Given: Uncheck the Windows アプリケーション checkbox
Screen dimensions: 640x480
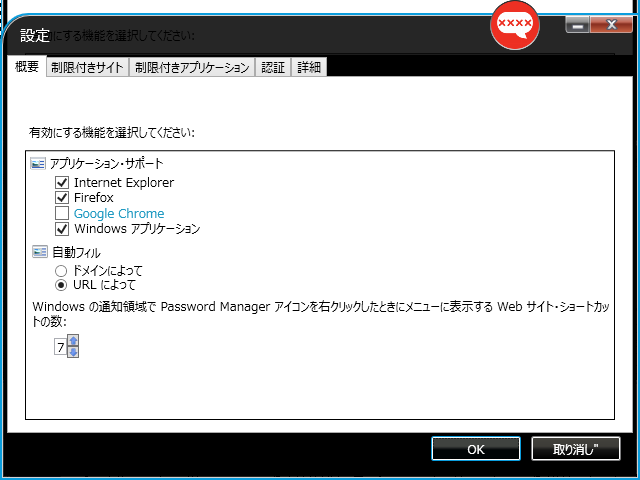Looking at the screenshot, I should [62, 229].
